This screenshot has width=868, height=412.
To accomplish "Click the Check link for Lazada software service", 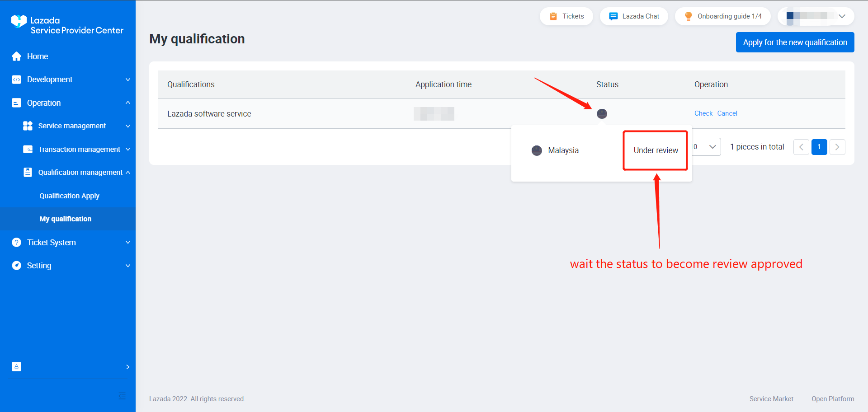I will coord(703,113).
